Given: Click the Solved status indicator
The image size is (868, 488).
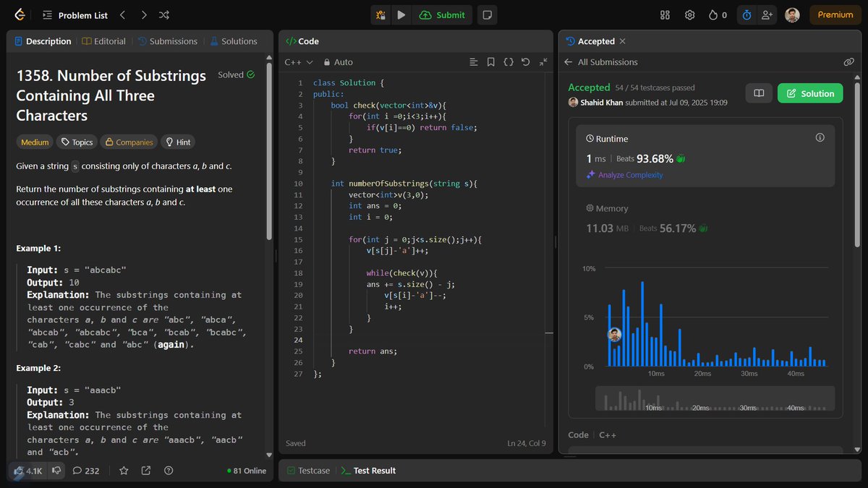Looking at the screenshot, I should [236, 74].
